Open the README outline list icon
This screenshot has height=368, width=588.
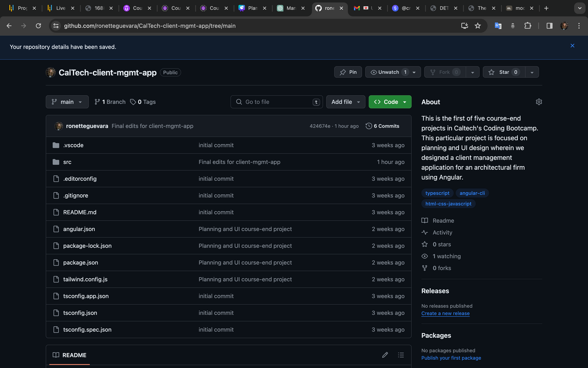(x=401, y=355)
